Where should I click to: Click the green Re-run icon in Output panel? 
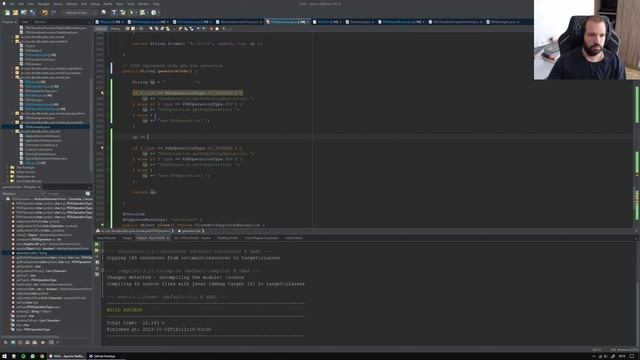coord(97,244)
